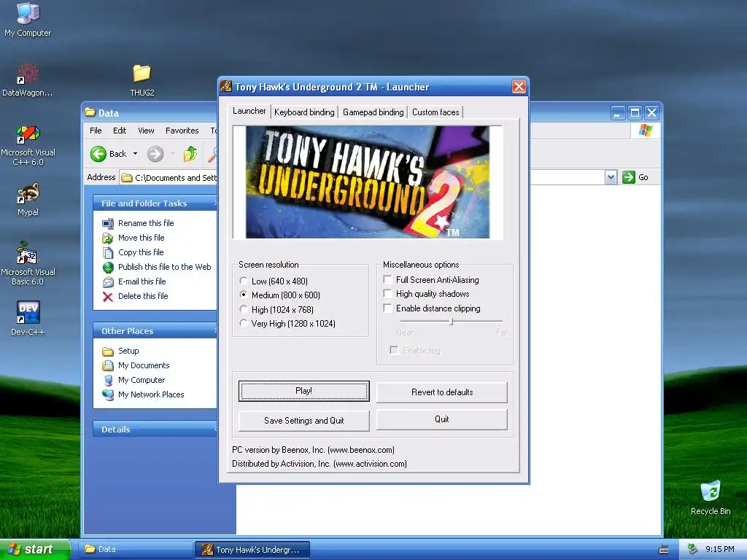747x560 pixels.
Task: Collapse File and Folder Tasks panel
Action: (214, 203)
